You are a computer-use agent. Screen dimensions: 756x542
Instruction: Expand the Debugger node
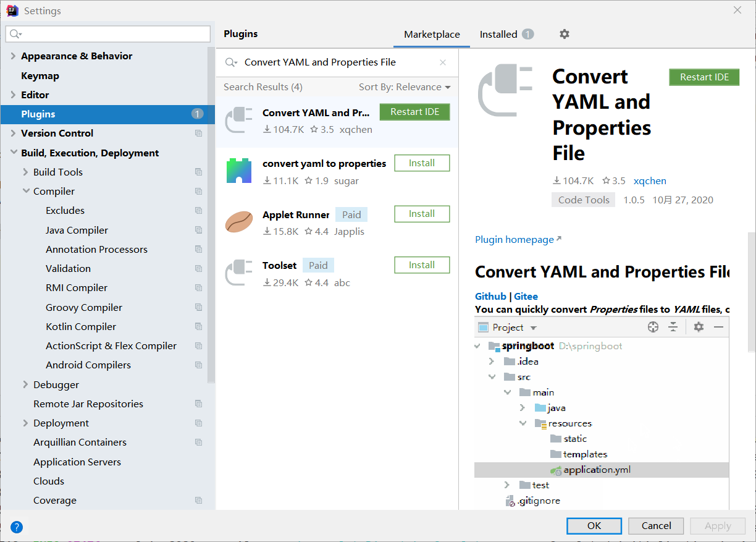click(x=25, y=384)
